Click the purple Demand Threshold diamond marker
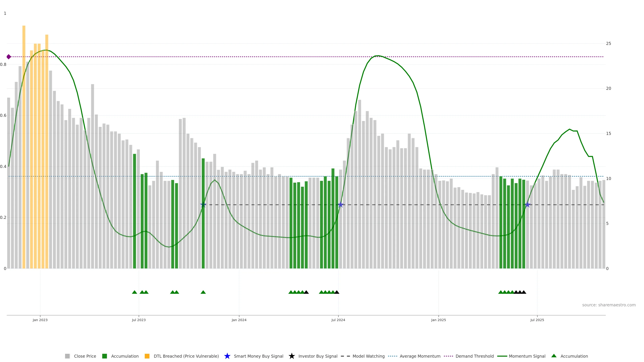 9,57
